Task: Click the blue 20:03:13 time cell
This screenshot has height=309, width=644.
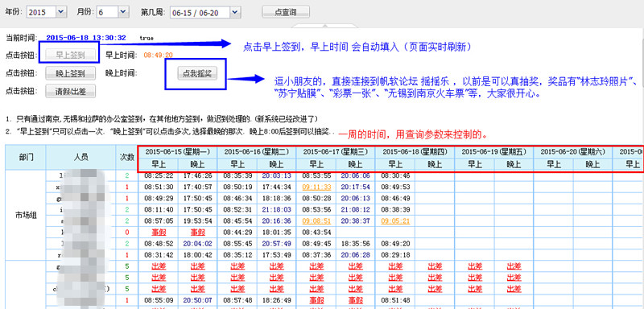Action: [276, 175]
